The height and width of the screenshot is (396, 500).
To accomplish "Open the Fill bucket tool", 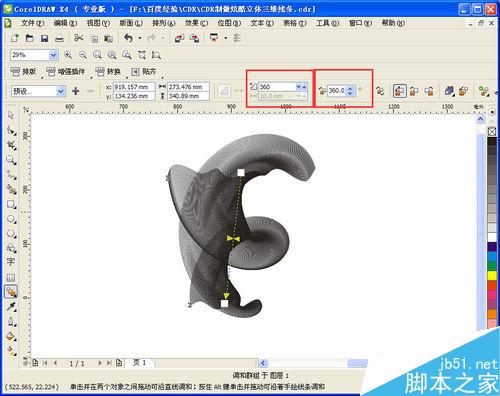I will (x=11, y=337).
